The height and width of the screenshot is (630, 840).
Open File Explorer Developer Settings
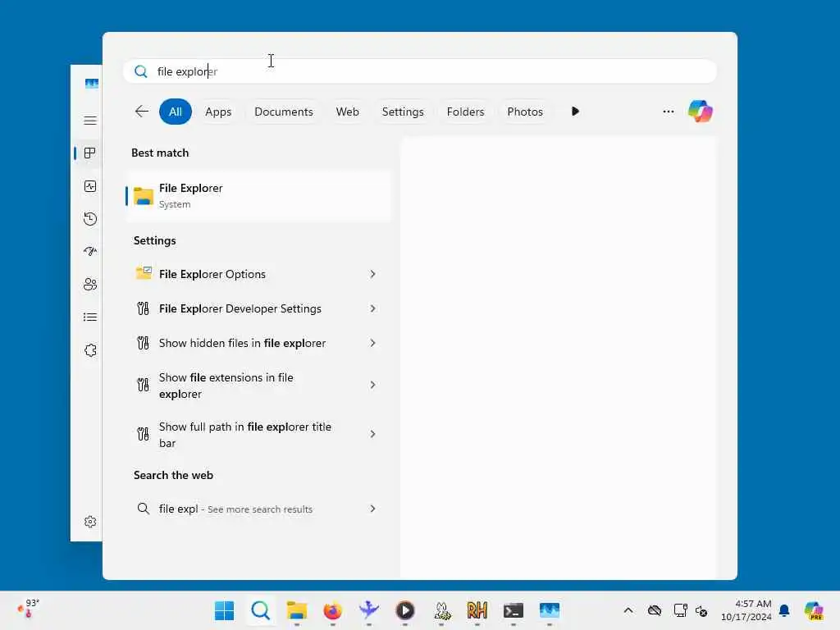[258, 308]
